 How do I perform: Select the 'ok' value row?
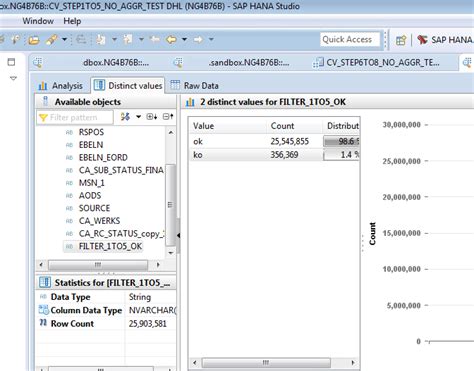click(x=274, y=141)
